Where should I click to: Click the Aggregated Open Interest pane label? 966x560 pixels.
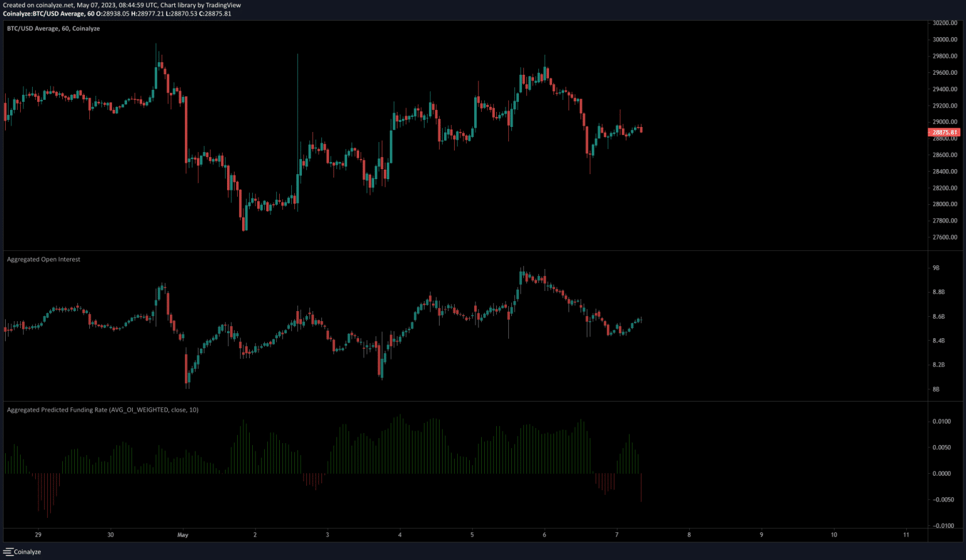coord(43,259)
